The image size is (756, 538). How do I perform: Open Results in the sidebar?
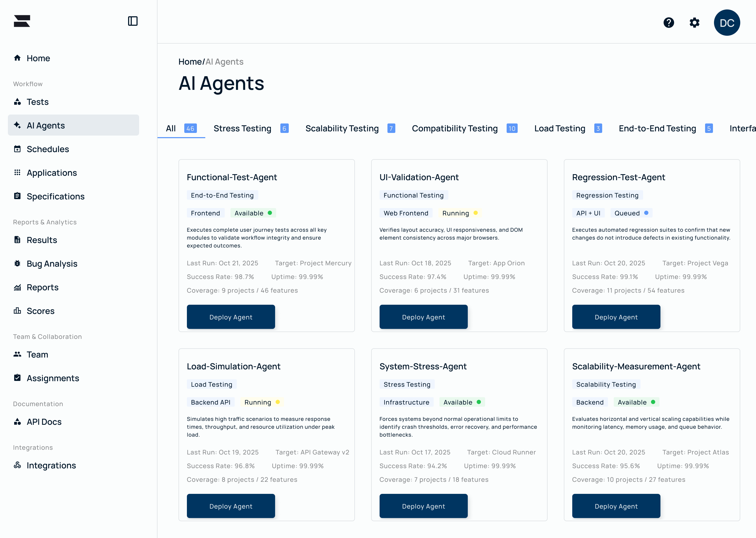pos(42,240)
